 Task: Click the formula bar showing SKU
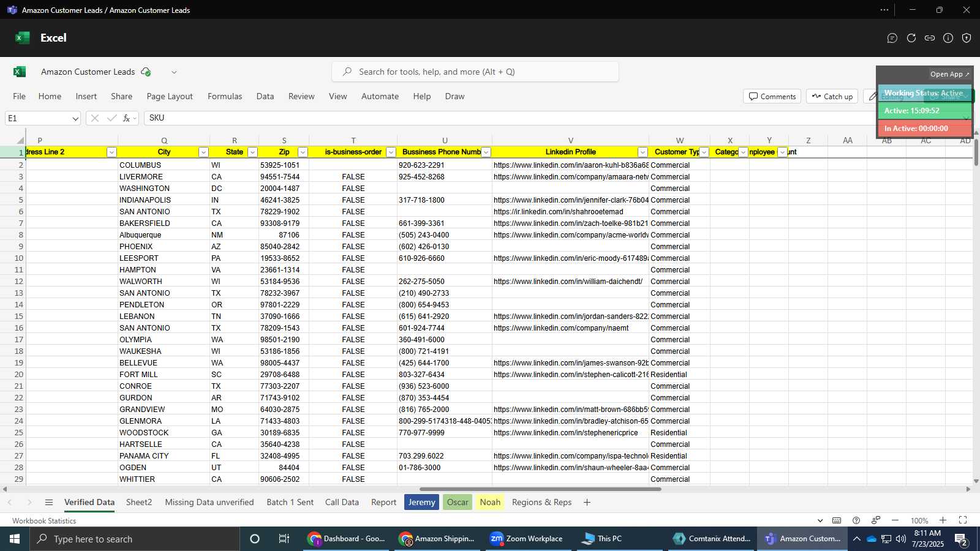point(508,118)
